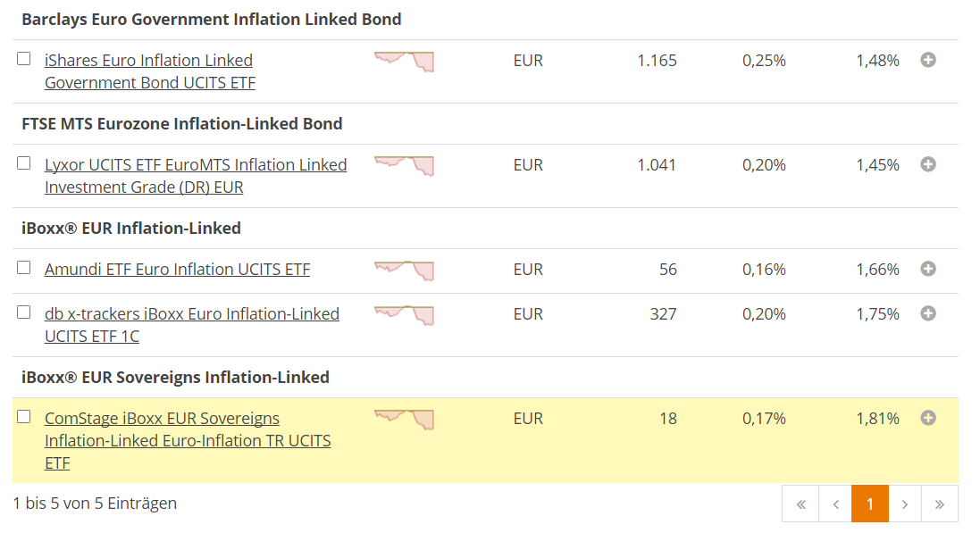Expand ComStage iBoxx row plus icon
980x533 pixels.
click(x=928, y=418)
